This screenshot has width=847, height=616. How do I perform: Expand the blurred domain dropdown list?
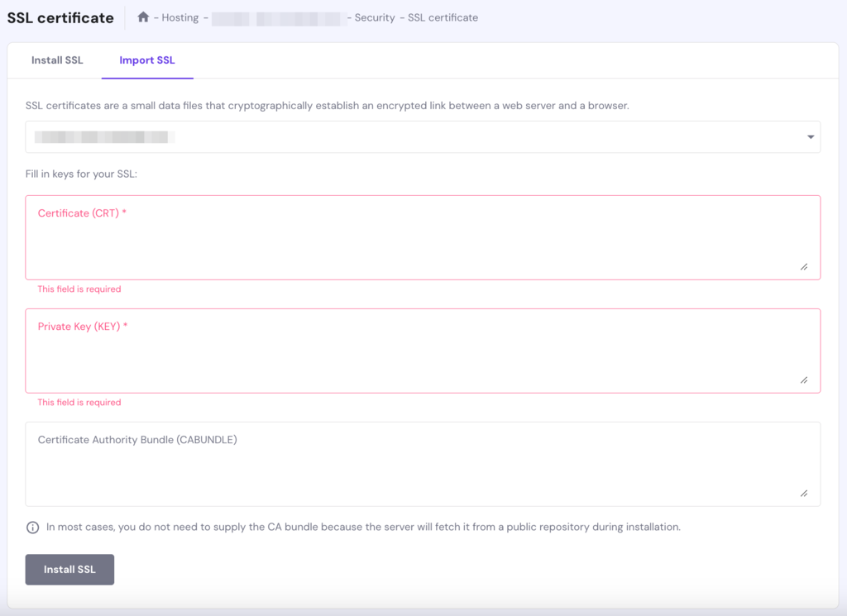point(423,136)
